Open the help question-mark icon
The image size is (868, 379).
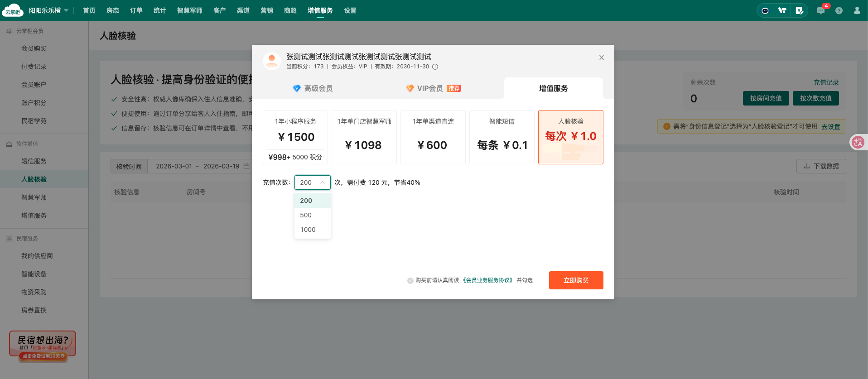coord(839,10)
